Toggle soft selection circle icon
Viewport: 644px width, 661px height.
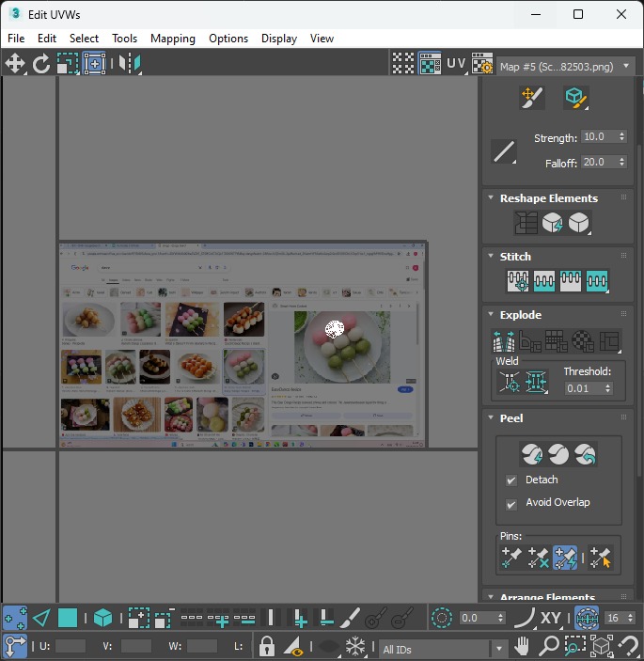point(442,618)
